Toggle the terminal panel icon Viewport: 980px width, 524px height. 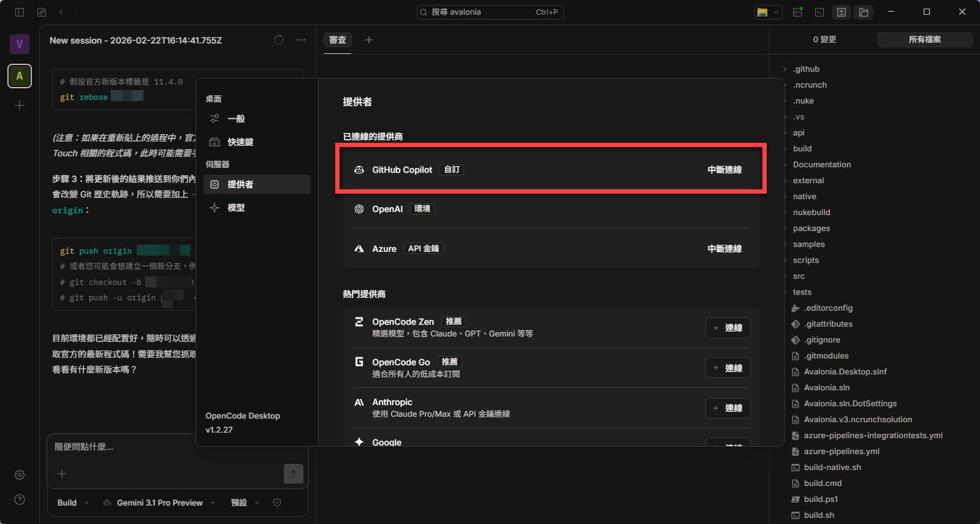pos(819,12)
